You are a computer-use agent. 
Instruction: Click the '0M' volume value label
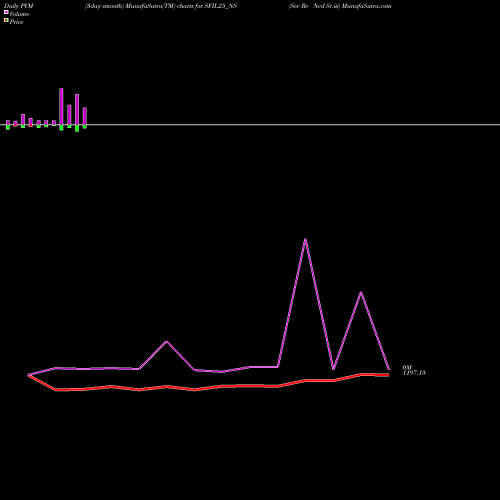coord(407,367)
